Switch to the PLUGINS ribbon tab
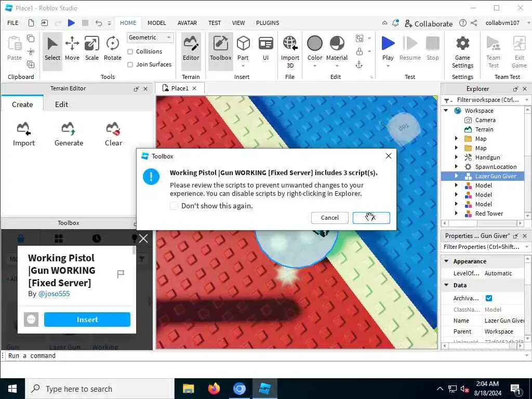532x399 pixels. coord(268,23)
